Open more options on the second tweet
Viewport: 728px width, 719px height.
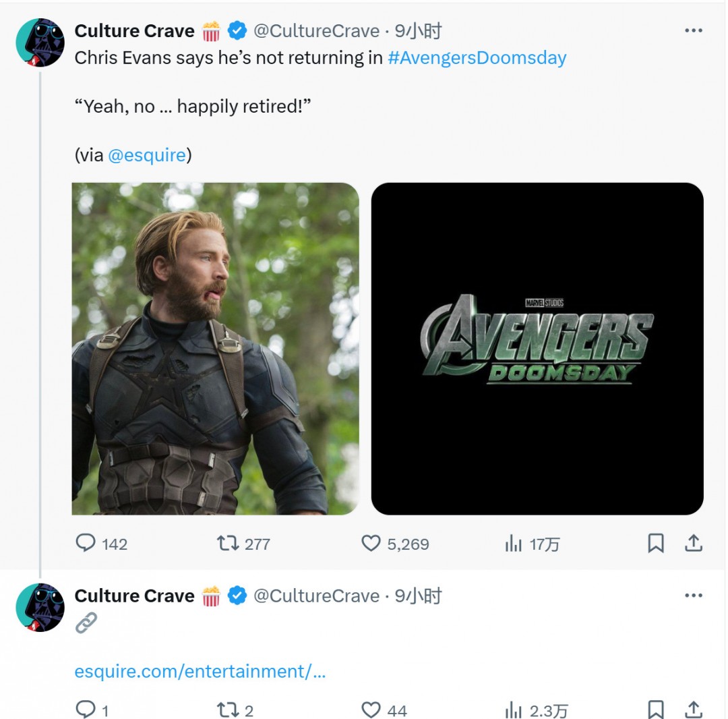(693, 596)
